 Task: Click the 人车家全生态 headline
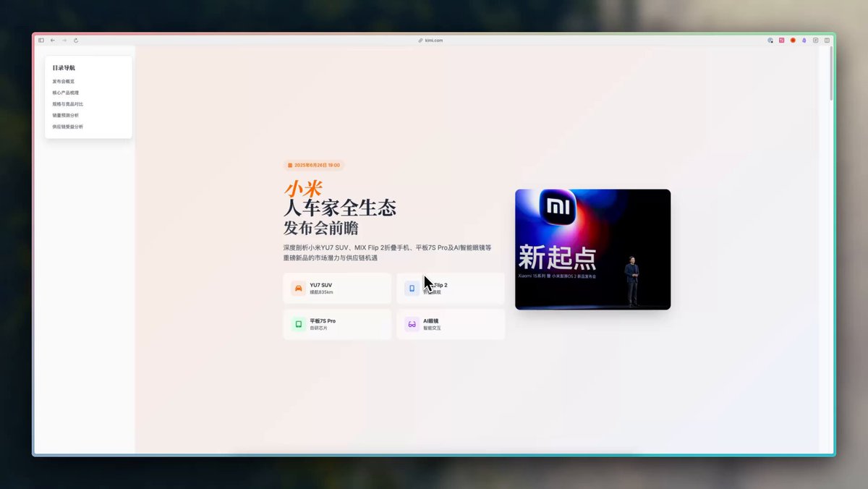[x=340, y=208]
